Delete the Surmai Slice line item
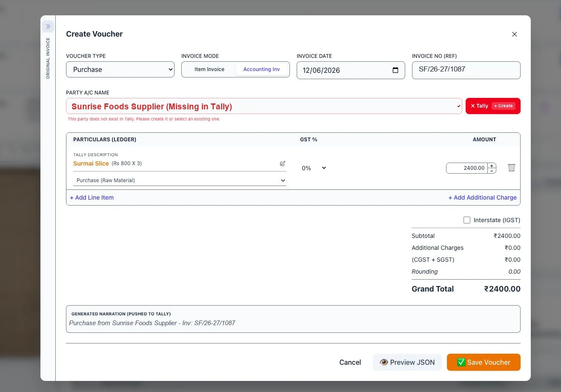The width and height of the screenshot is (561, 392). (x=512, y=168)
